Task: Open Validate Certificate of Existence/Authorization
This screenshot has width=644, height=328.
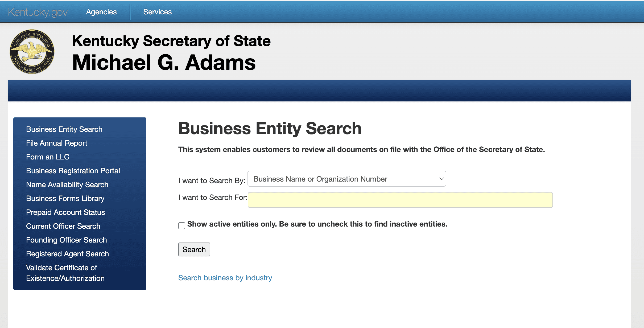Action: [65, 273]
